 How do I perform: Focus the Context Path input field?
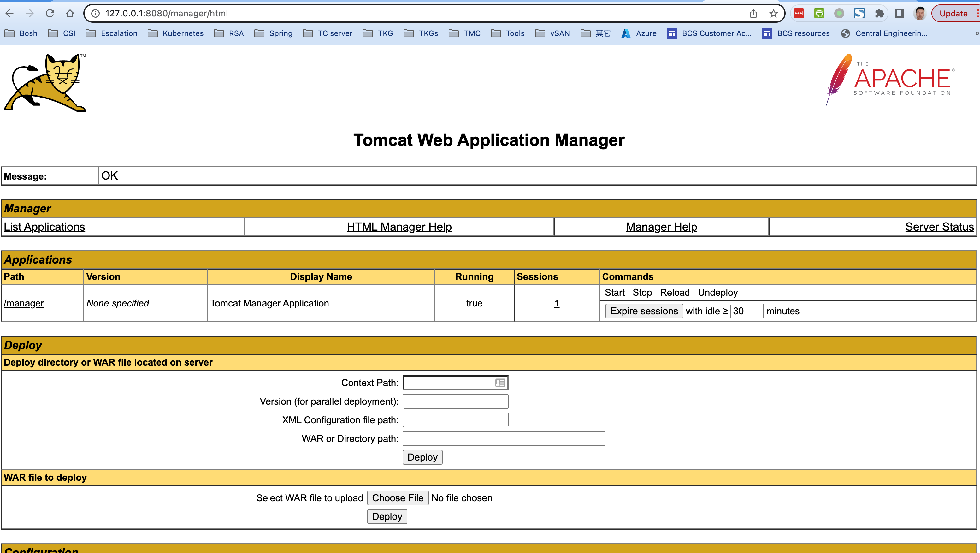pyautogui.click(x=455, y=383)
